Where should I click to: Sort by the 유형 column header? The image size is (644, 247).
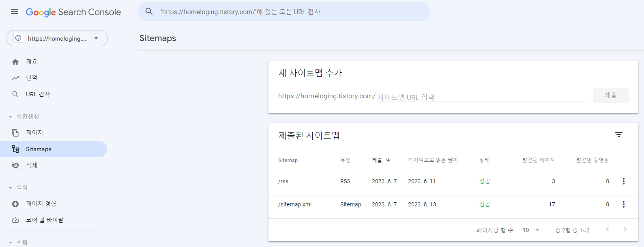click(346, 160)
